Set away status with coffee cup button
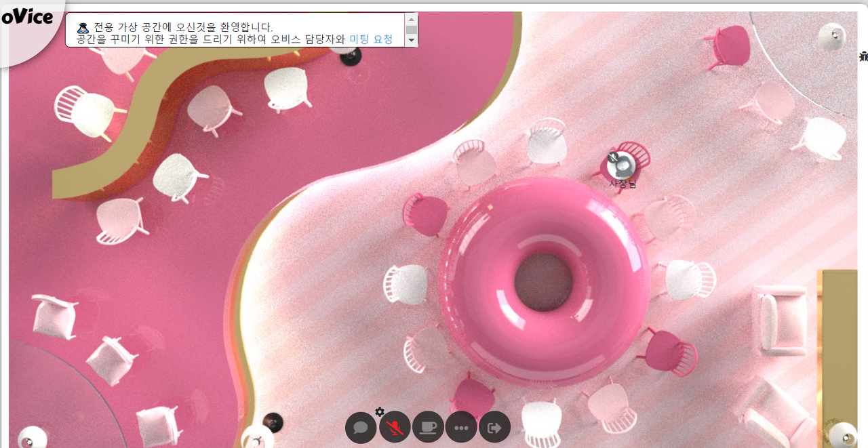Viewport: 868px width, 448px height. [428, 428]
